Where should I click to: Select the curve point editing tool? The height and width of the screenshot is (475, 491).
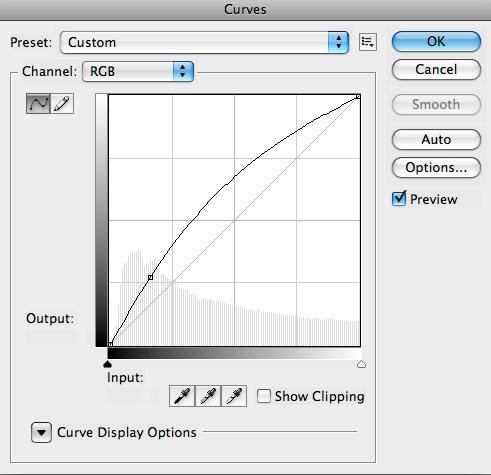pyautogui.click(x=38, y=104)
